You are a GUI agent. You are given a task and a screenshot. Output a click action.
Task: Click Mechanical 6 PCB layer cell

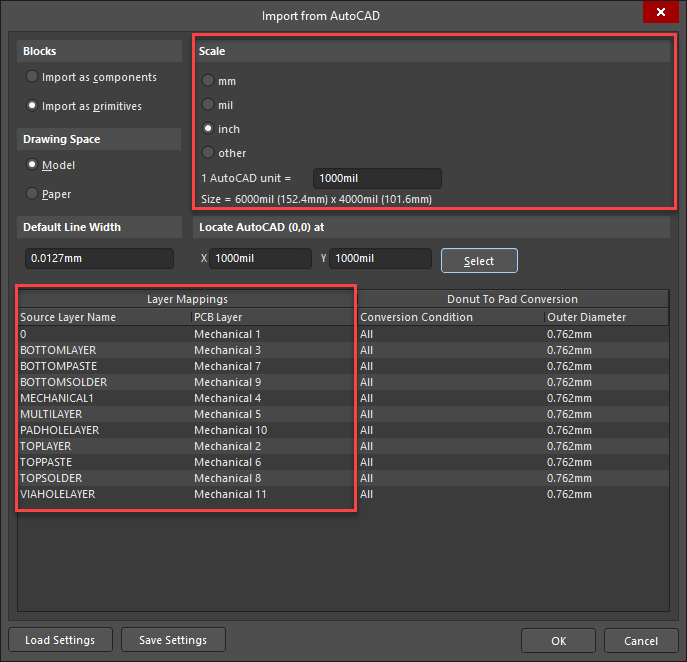(272, 462)
